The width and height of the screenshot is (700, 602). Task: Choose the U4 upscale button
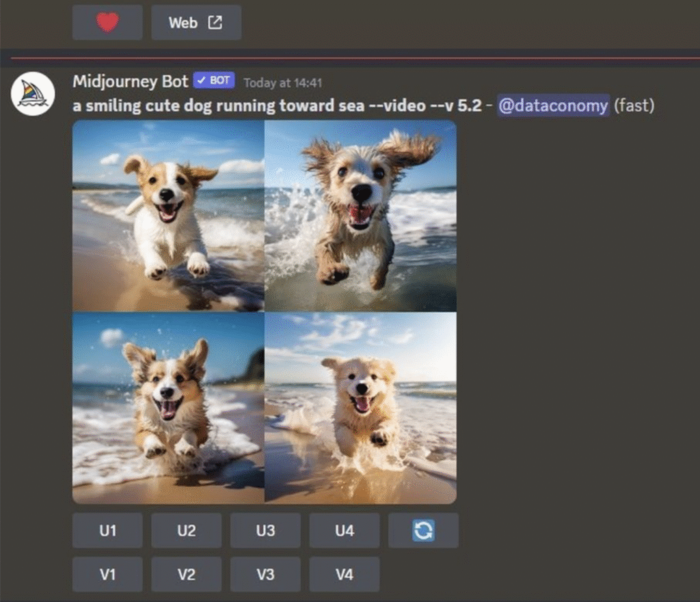tap(345, 530)
